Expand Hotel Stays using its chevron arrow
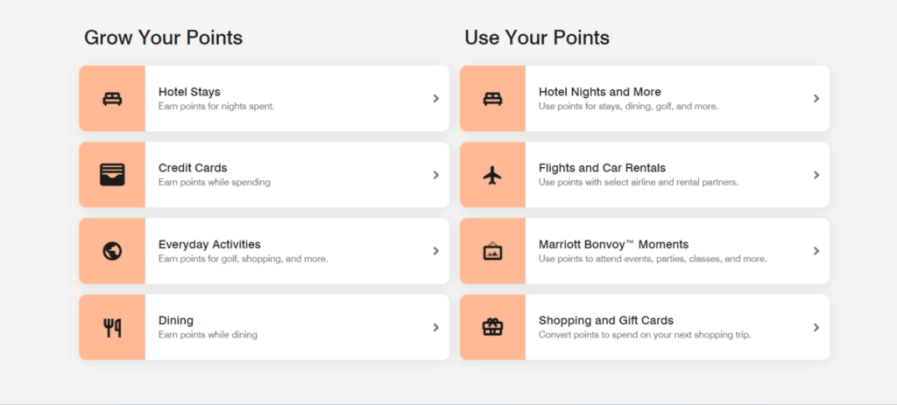This screenshot has height=405, width=897. (436, 98)
